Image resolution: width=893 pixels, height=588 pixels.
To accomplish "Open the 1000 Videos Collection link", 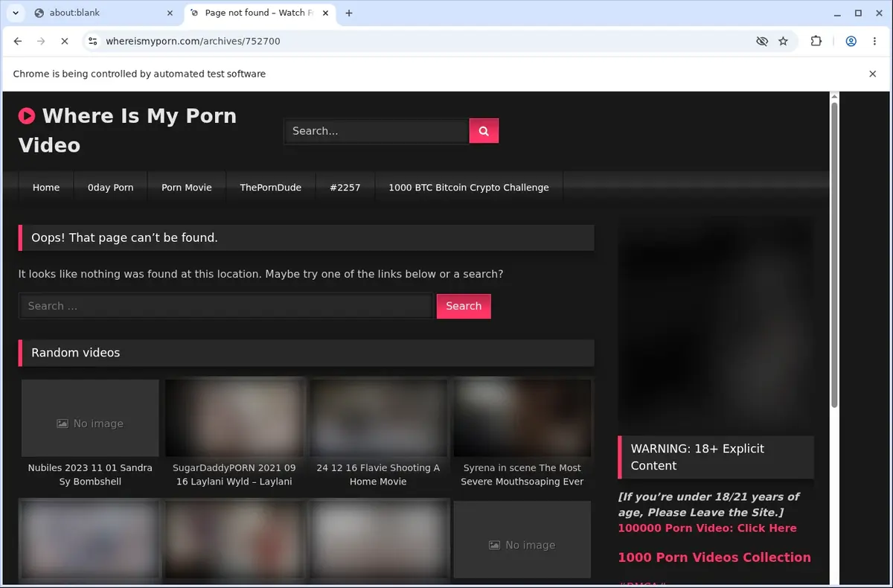I will [x=714, y=557].
